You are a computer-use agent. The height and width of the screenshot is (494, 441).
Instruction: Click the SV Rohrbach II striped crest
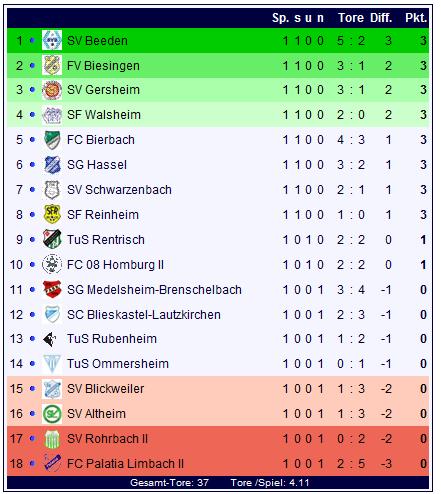52,439
